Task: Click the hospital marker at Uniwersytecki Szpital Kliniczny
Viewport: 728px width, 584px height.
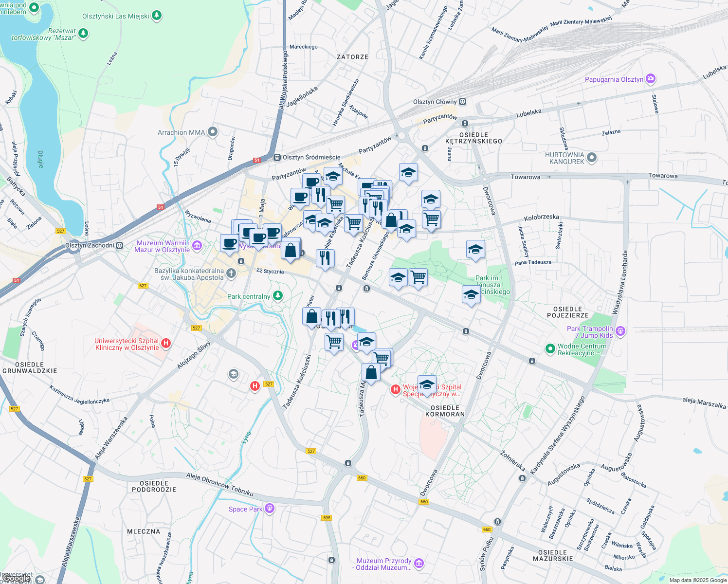Action: tap(166, 343)
